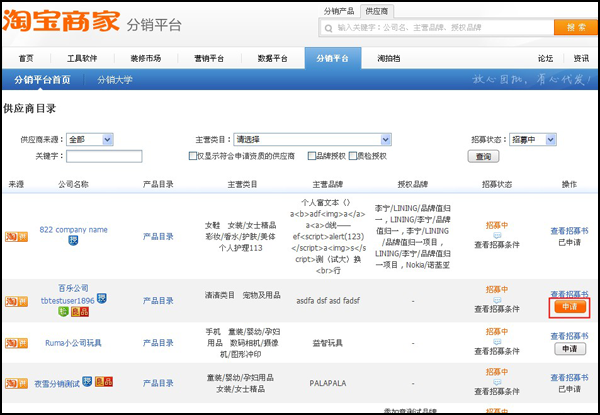Click the orange 搜索 button
The height and width of the screenshot is (415, 600).
click(x=576, y=28)
